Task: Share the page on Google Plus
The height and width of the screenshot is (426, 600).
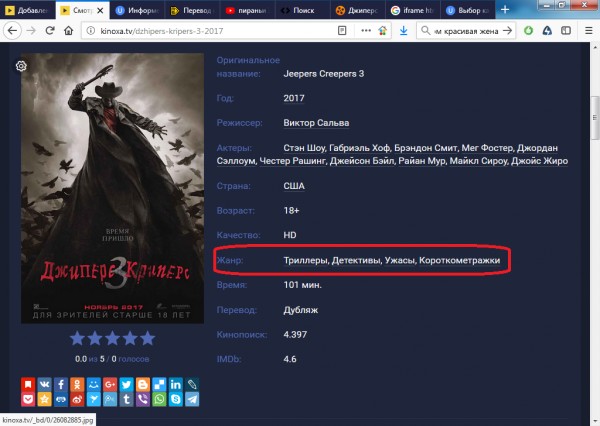Action: click(x=110, y=384)
